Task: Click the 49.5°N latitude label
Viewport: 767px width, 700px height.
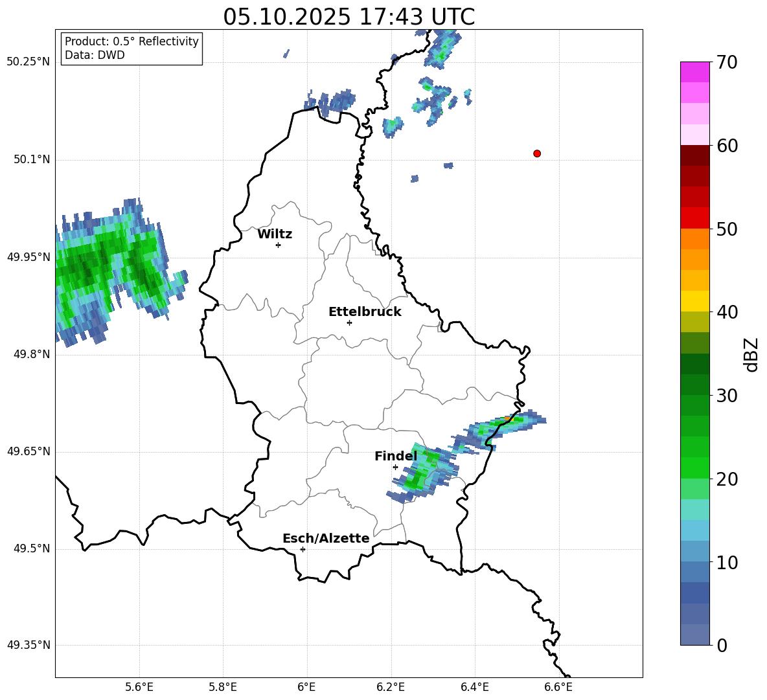Action: 32,548
